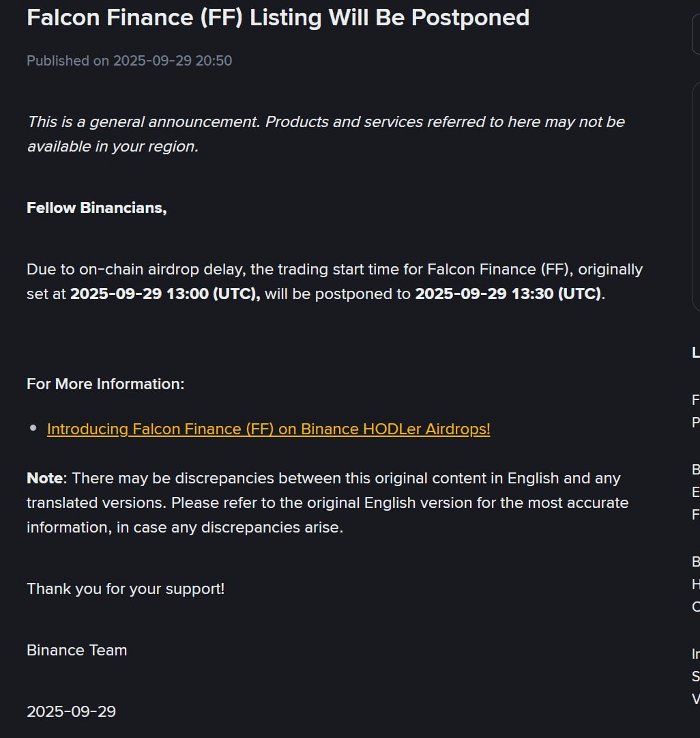
Task: Click the For More Information heading
Action: 105,384
